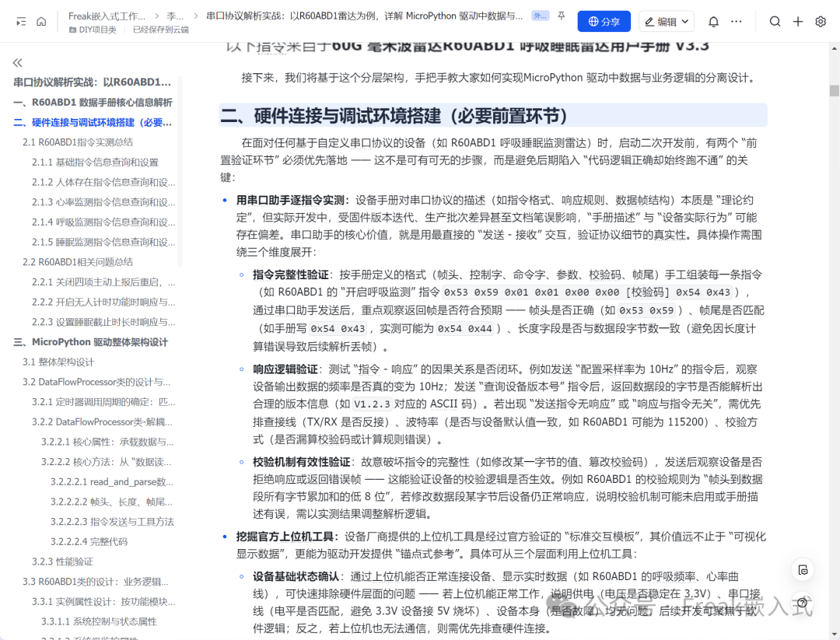Open the more options ellipsis menu
Viewport: 840px width, 640px height.
click(737, 22)
